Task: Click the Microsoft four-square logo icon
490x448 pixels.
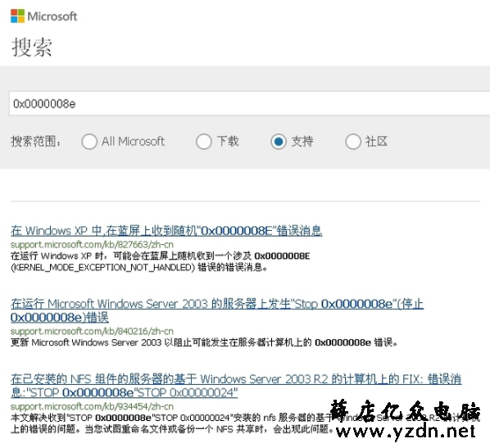Action: (x=17, y=16)
